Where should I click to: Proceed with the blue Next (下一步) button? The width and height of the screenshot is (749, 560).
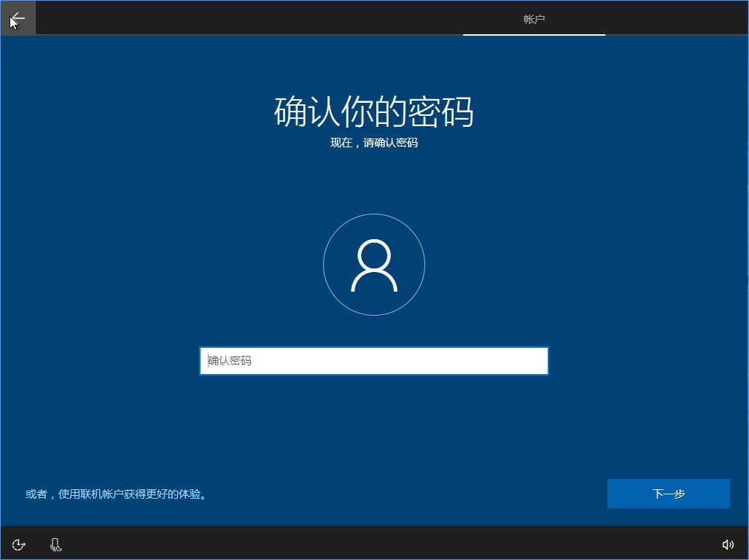coord(668,494)
